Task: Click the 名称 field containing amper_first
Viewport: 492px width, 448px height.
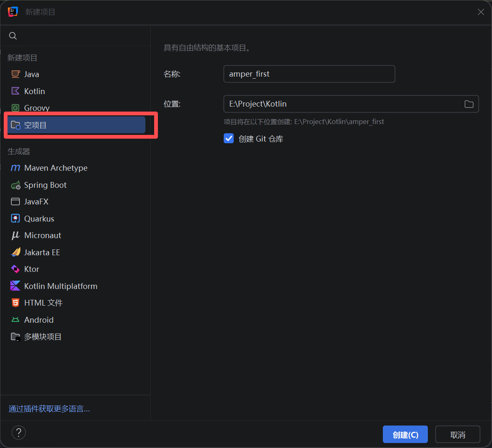Action: pos(309,74)
